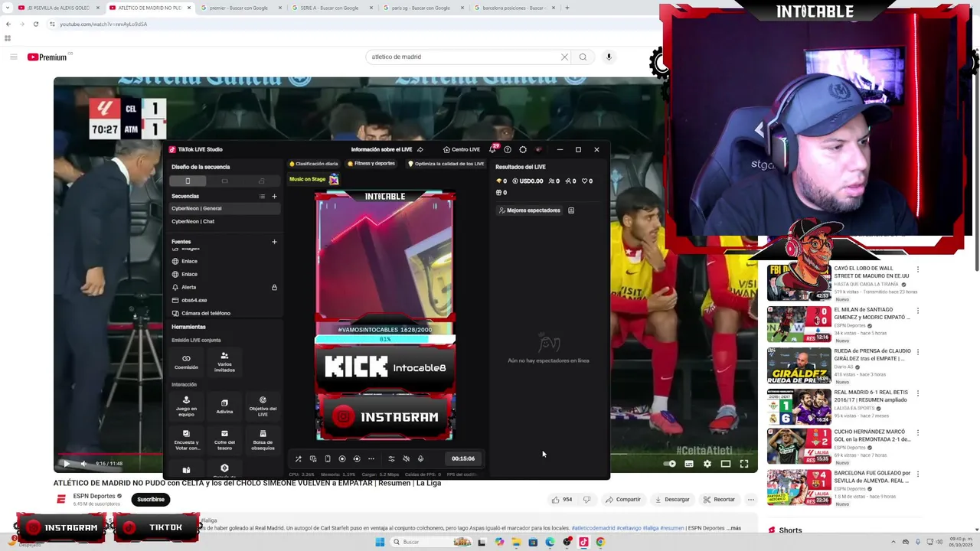Viewport: 980px width, 551px height.
Task: Play the YouTube video
Action: tap(66, 463)
